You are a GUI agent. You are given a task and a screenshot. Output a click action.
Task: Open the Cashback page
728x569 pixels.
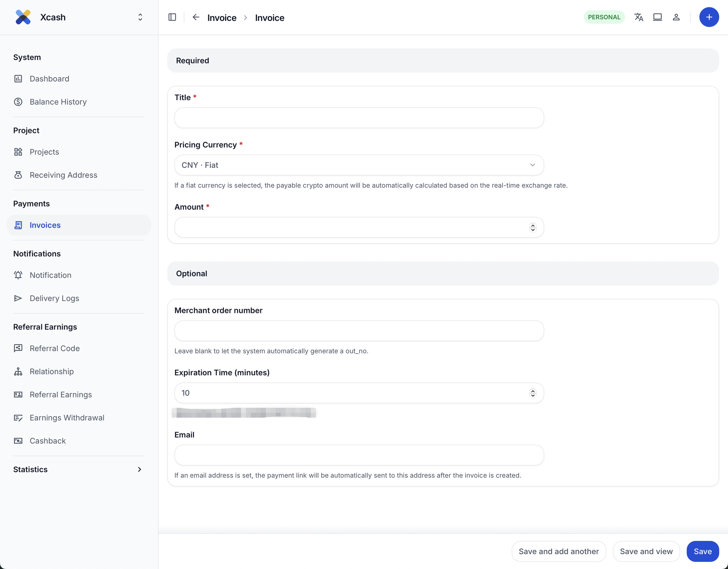pyautogui.click(x=48, y=441)
